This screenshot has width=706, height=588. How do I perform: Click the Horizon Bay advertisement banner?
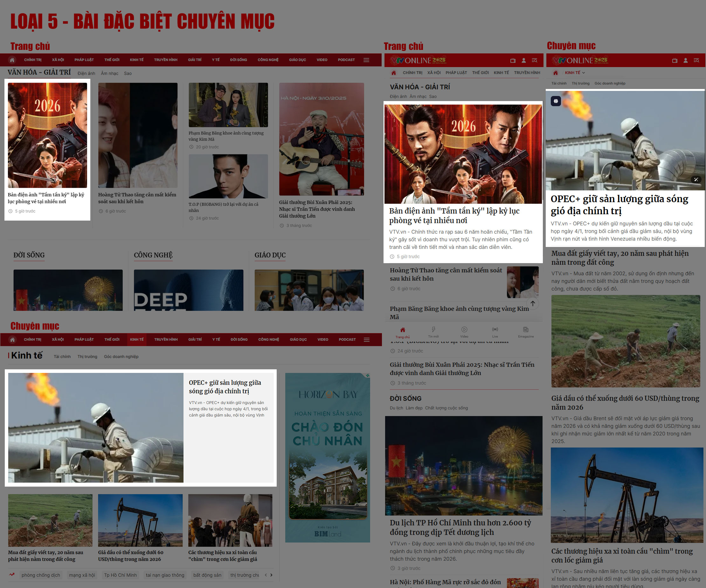coord(327,457)
